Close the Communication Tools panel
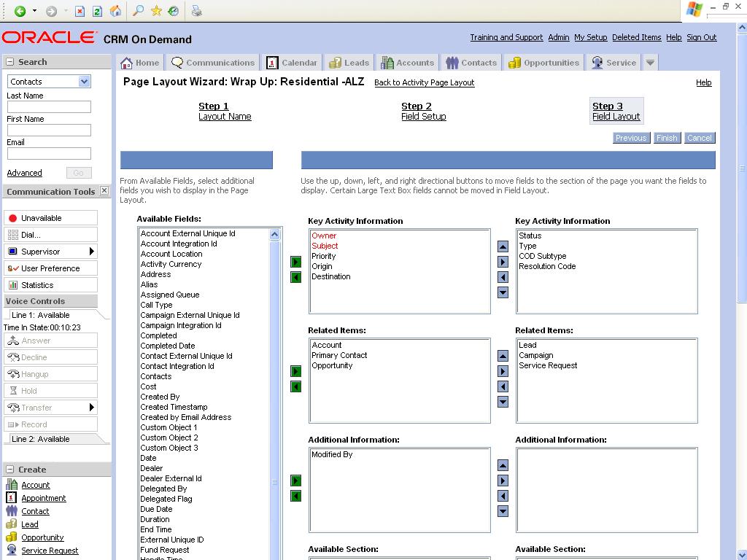 [104, 191]
